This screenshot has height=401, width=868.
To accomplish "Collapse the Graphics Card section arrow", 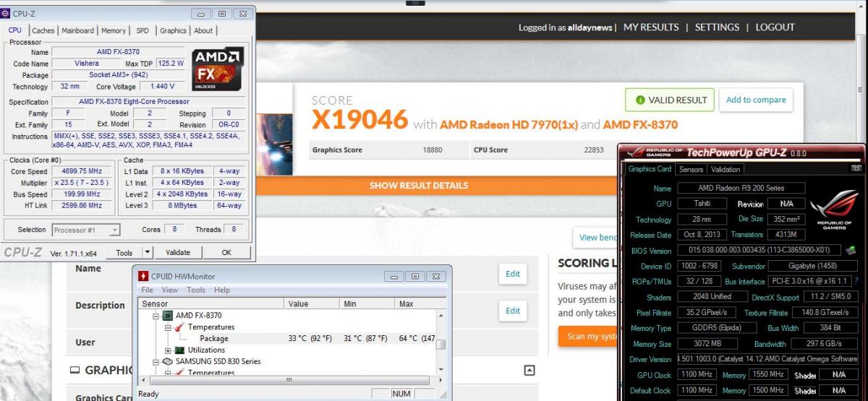I will click(529, 370).
